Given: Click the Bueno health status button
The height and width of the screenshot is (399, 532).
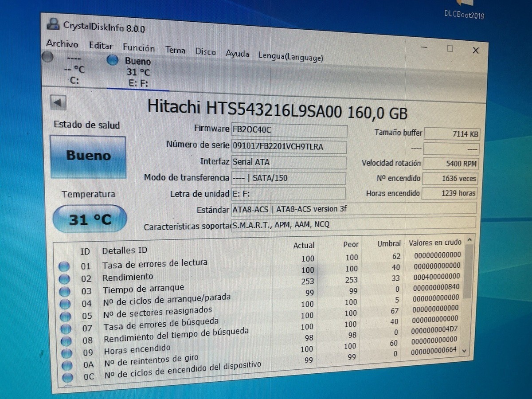Looking at the screenshot, I should [88, 156].
